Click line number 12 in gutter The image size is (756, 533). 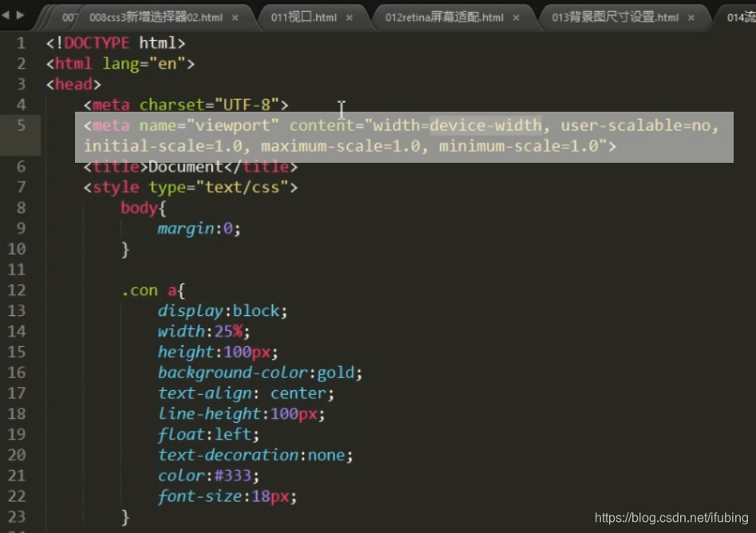coord(17,290)
